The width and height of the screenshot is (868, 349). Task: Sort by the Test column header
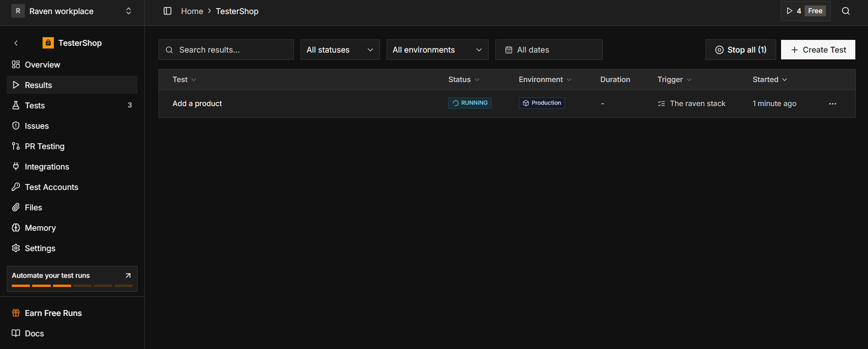pyautogui.click(x=184, y=80)
